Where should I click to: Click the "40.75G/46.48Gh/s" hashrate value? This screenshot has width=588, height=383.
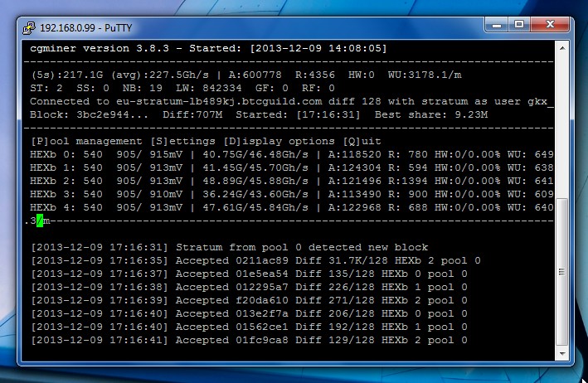point(255,154)
